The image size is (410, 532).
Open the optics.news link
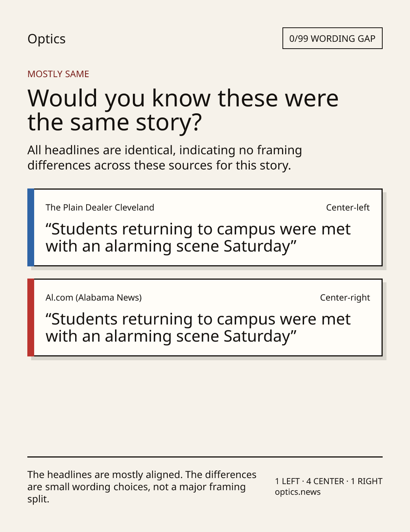[298, 492]
